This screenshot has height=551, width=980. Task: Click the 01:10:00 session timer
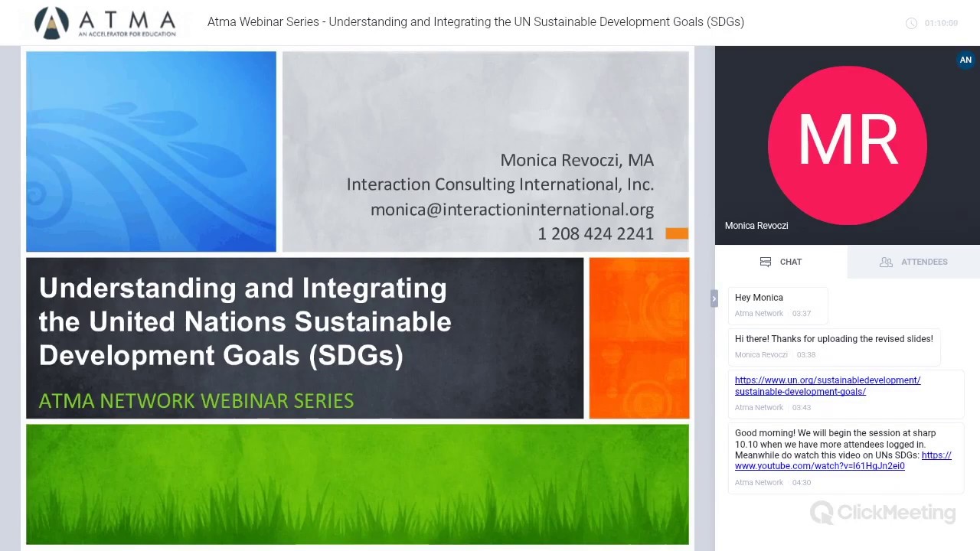pyautogui.click(x=941, y=23)
